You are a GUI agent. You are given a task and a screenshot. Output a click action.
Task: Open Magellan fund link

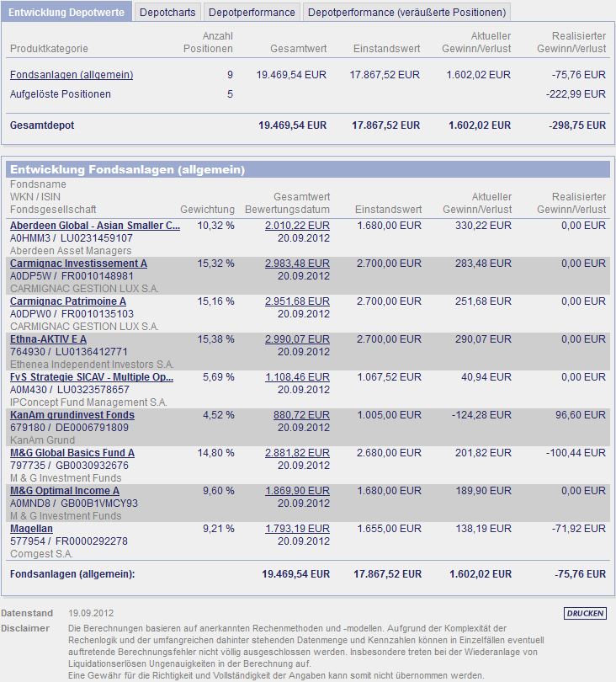31,529
